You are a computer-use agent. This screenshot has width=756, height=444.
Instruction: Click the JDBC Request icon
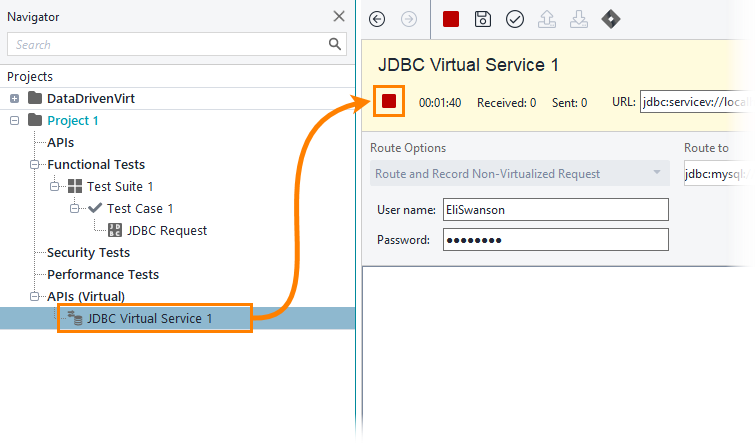click(115, 230)
